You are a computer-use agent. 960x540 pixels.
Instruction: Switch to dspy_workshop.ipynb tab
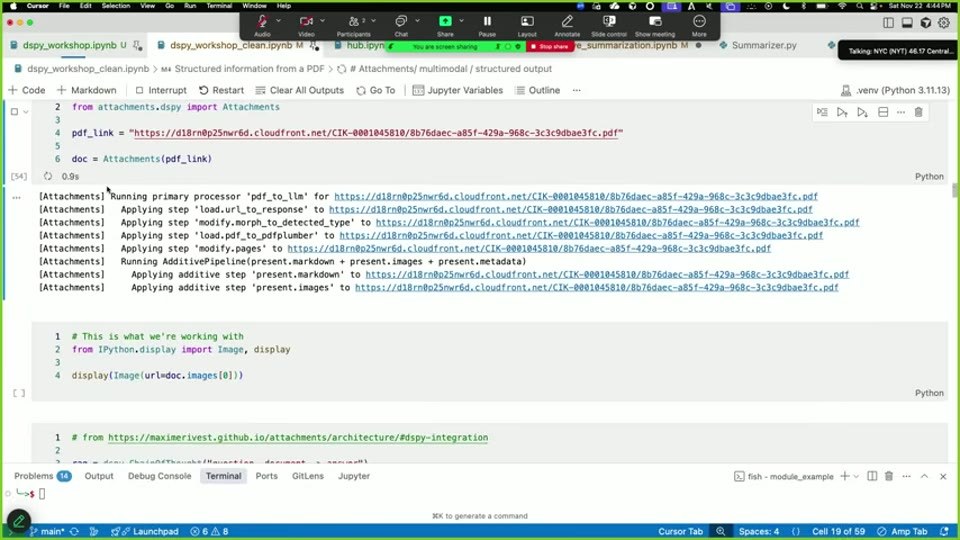click(x=69, y=45)
